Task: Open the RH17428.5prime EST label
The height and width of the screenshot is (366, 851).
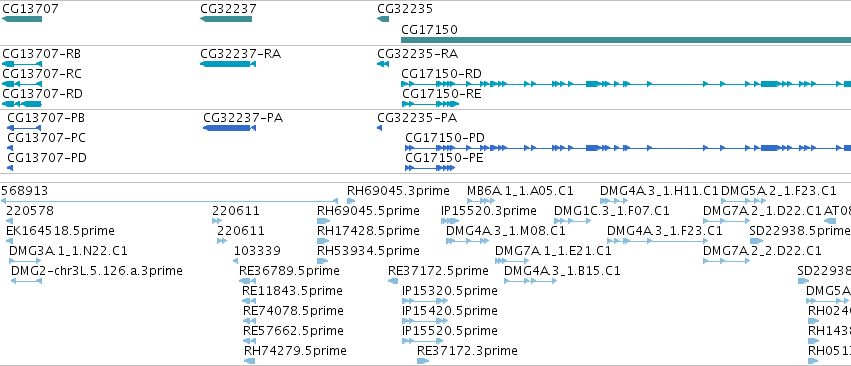Action: pos(369,231)
